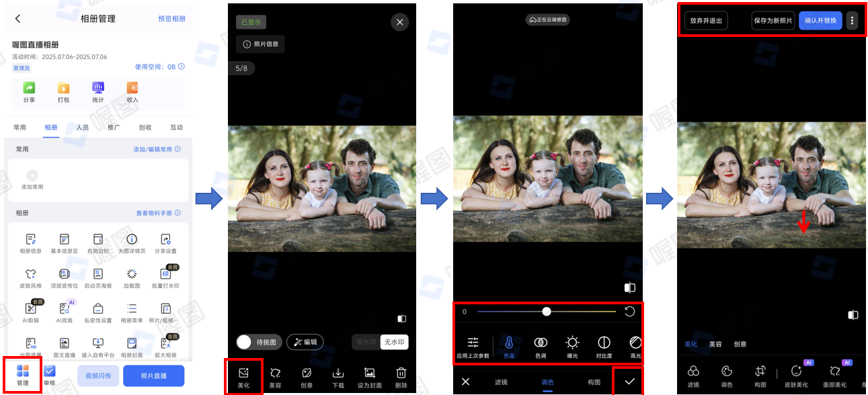Select 色温 color temperature tool

[509, 343]
